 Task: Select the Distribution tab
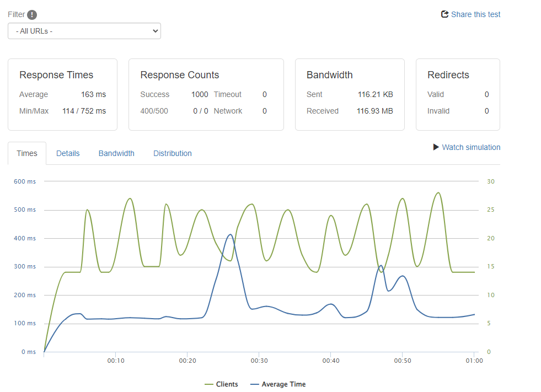pyautogui.click(x=173, y=153)
